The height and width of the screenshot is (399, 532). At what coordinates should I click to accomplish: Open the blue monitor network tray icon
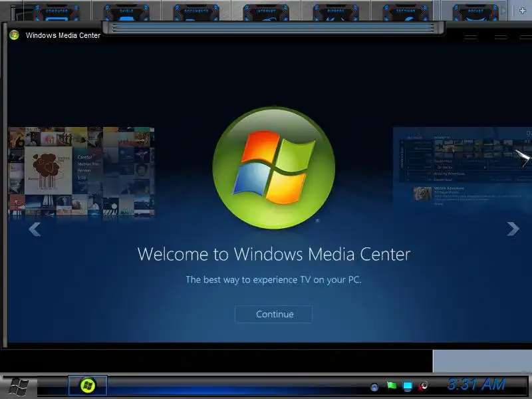click(x=407, y=386)
